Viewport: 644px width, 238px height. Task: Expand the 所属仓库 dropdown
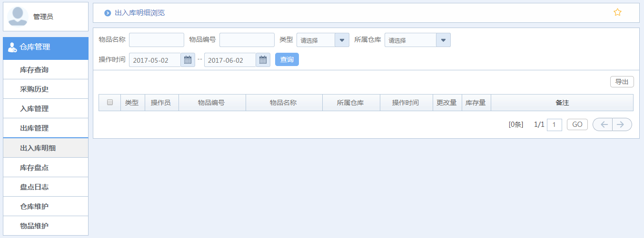point(443,40)
